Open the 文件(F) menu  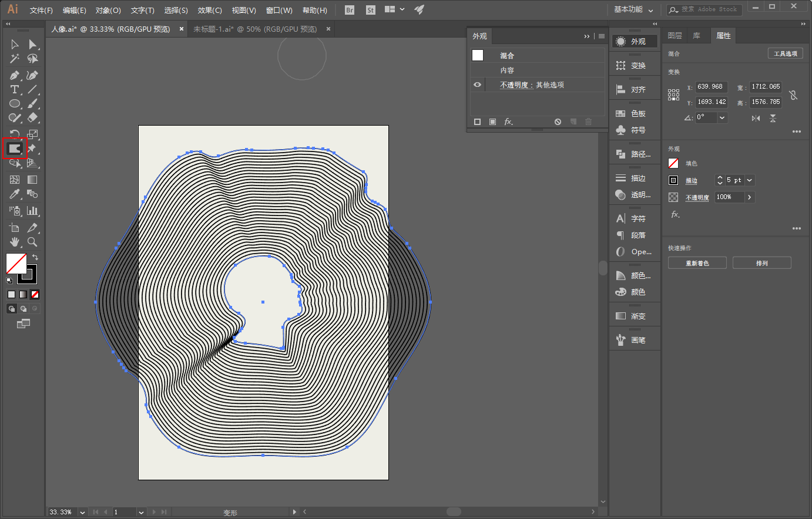[x=41, y=11]
